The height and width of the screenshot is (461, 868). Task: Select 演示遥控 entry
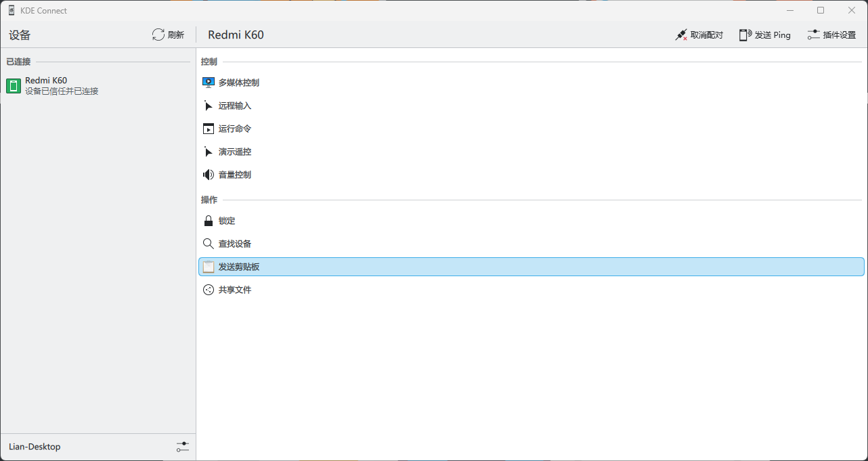point(531,152)
